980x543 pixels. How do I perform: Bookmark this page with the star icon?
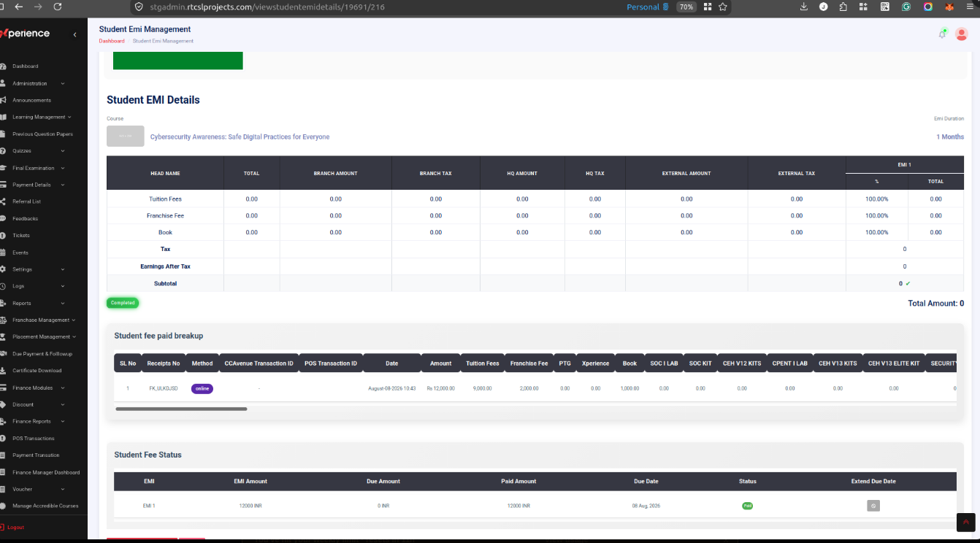click(723, 7)
